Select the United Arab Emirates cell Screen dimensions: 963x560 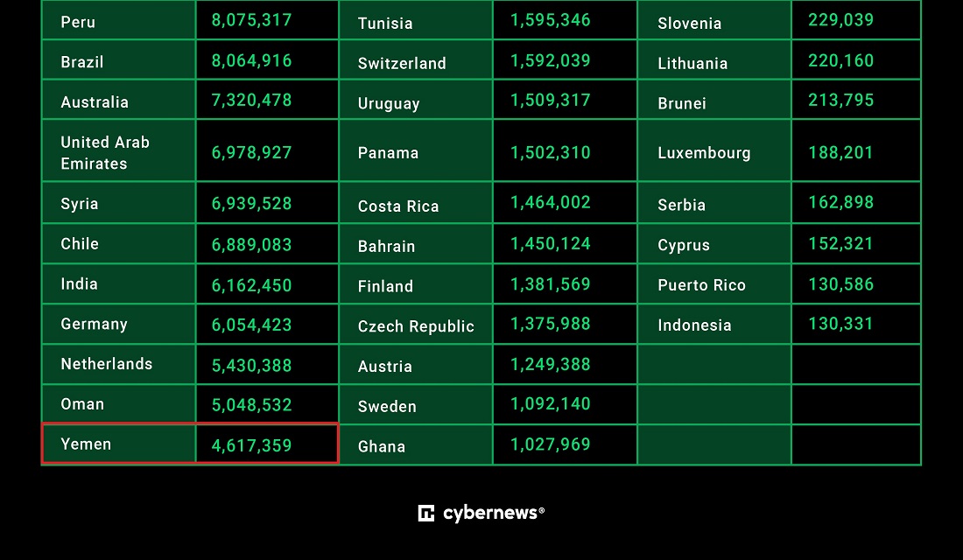[118, 151]
